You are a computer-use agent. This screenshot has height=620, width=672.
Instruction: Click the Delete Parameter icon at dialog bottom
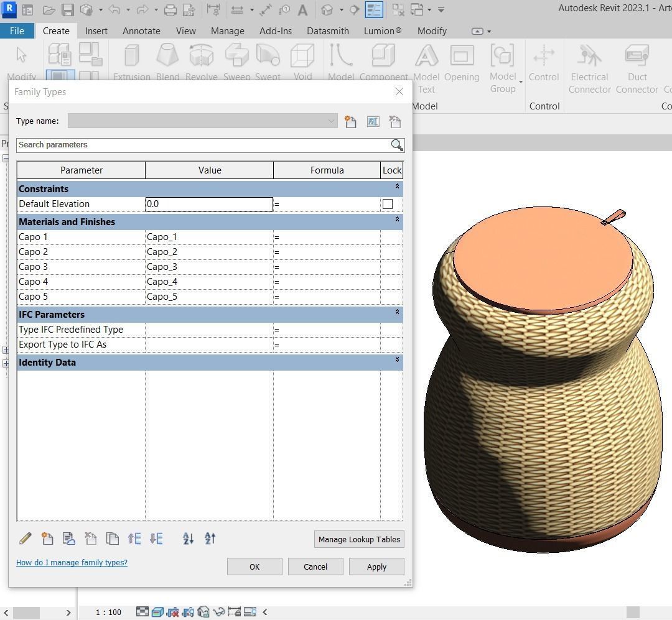(x=90, y=538)
